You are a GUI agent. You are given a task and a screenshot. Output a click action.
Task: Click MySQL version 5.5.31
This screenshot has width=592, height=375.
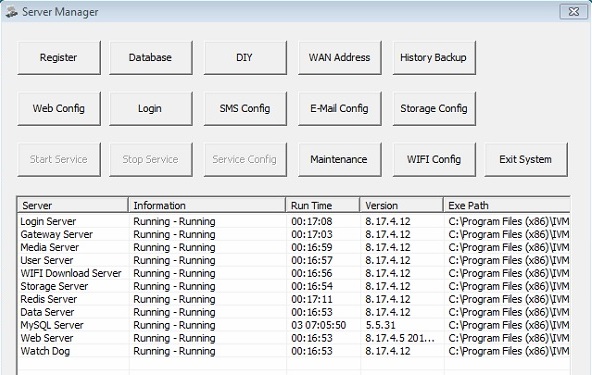tap(381, 325)
